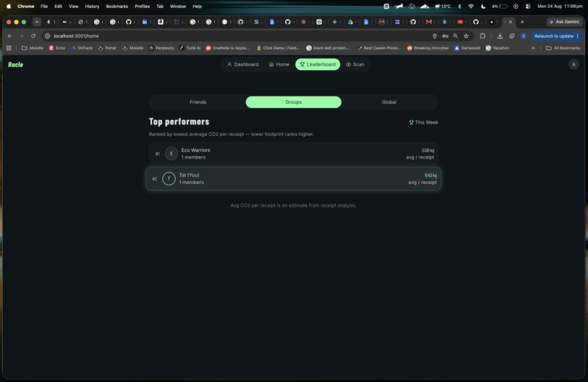
Task: Open the Breaking intocyber bookmark
Action: 428,48
